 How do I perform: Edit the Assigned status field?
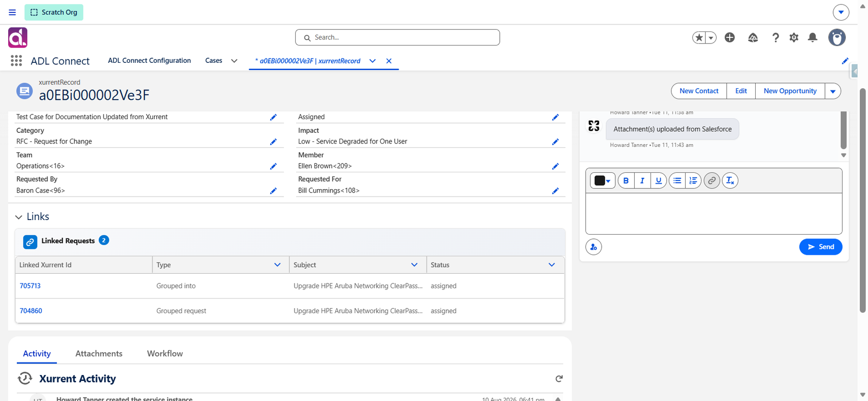[556, 117]
